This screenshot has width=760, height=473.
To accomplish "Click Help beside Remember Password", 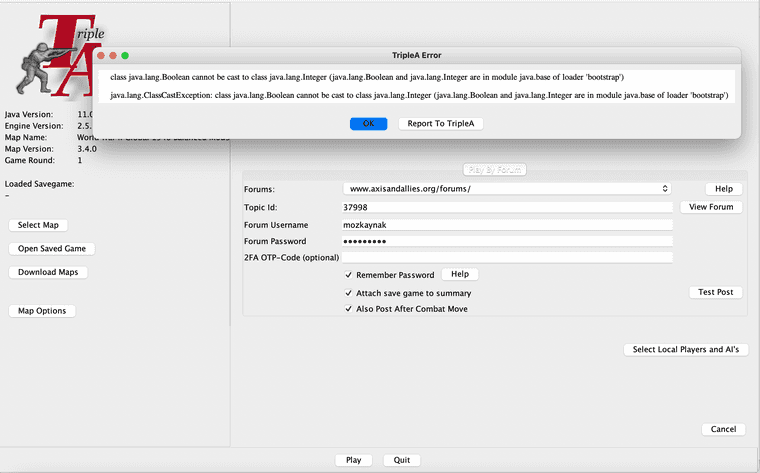I will point(460,274).
